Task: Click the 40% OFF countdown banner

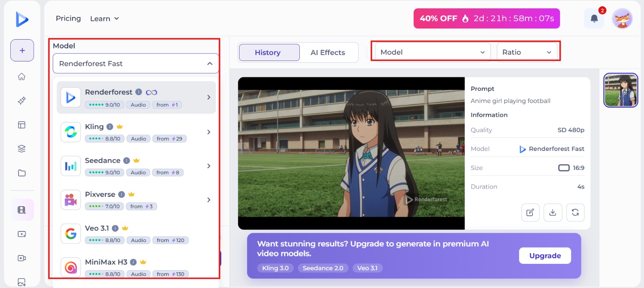Action: point(487,19)
